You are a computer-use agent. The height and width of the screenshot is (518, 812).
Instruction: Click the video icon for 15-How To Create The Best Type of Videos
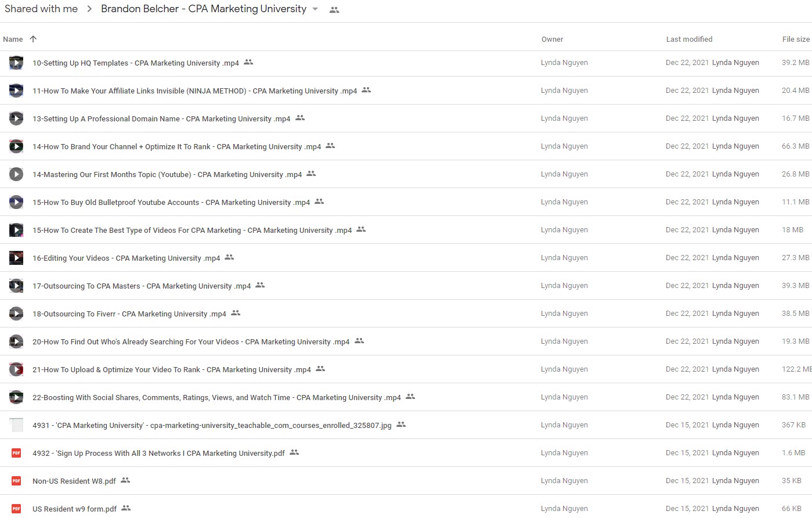(16, 230)
